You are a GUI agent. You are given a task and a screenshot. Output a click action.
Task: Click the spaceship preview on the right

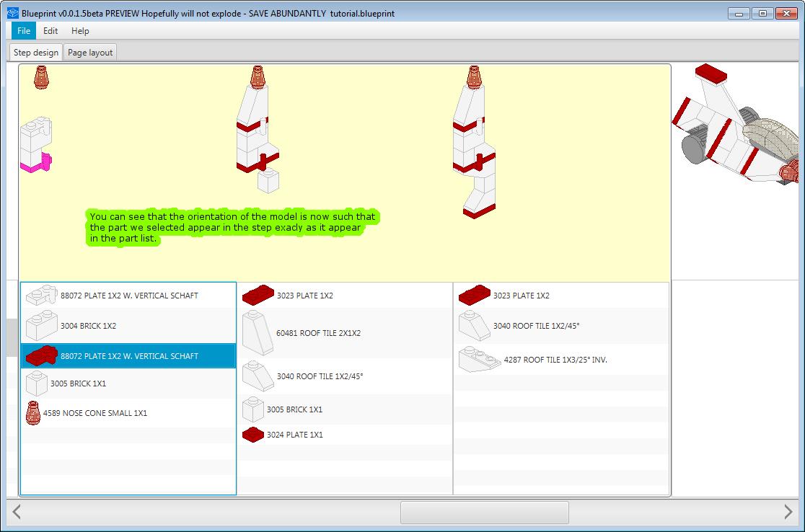coord(735,123)
